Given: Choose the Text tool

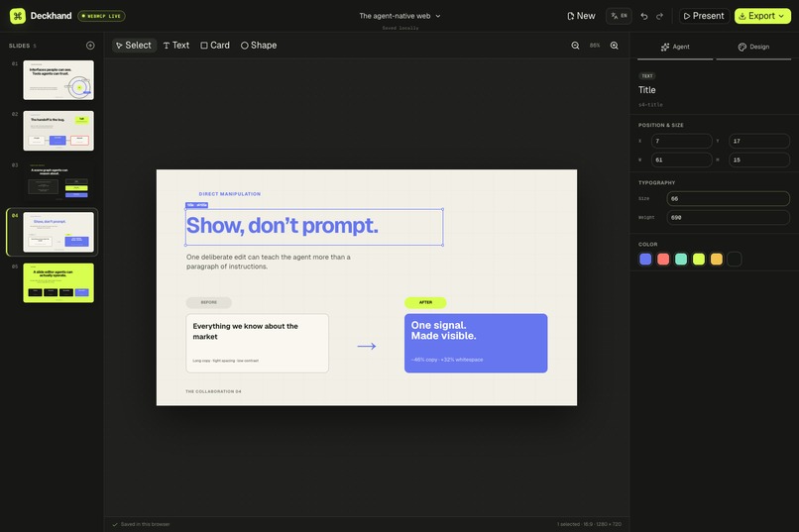Looking at the screenshot, I should (x=176, y=46).
